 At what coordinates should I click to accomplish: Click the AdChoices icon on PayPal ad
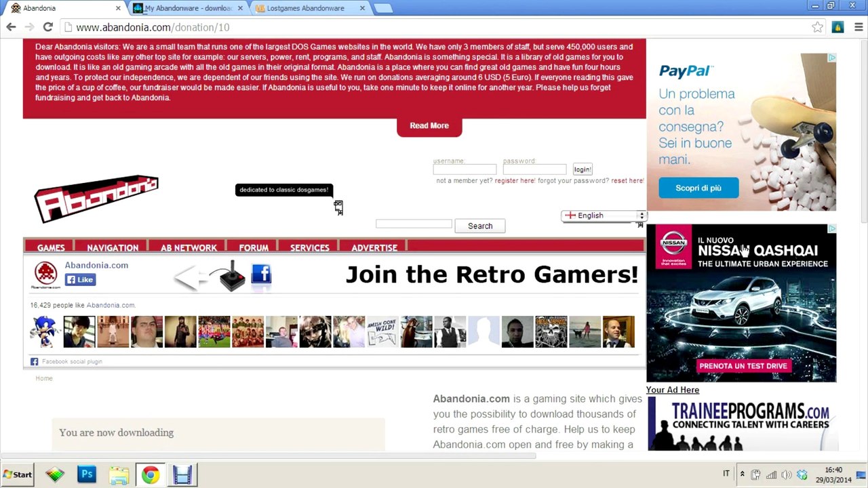tap(831, 58)
